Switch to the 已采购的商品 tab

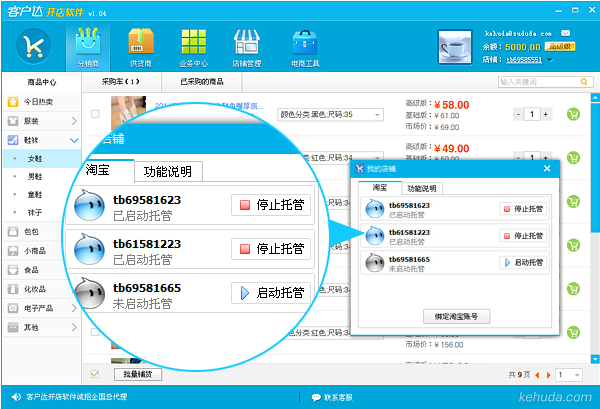click(x=202, y=82)
